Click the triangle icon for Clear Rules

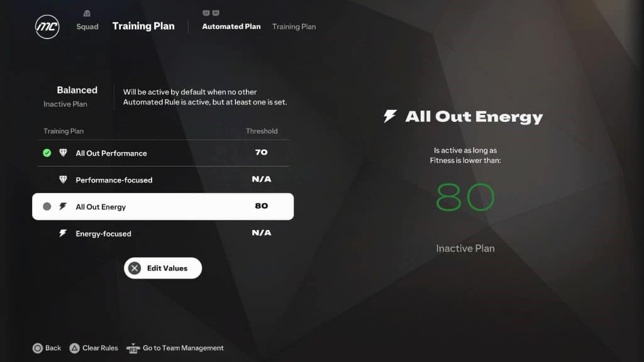tap(74, 348)
